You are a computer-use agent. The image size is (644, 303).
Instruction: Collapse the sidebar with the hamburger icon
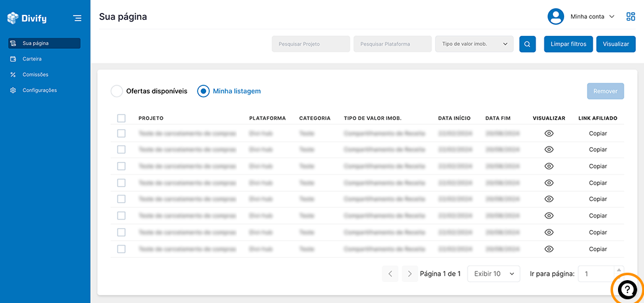77,18
